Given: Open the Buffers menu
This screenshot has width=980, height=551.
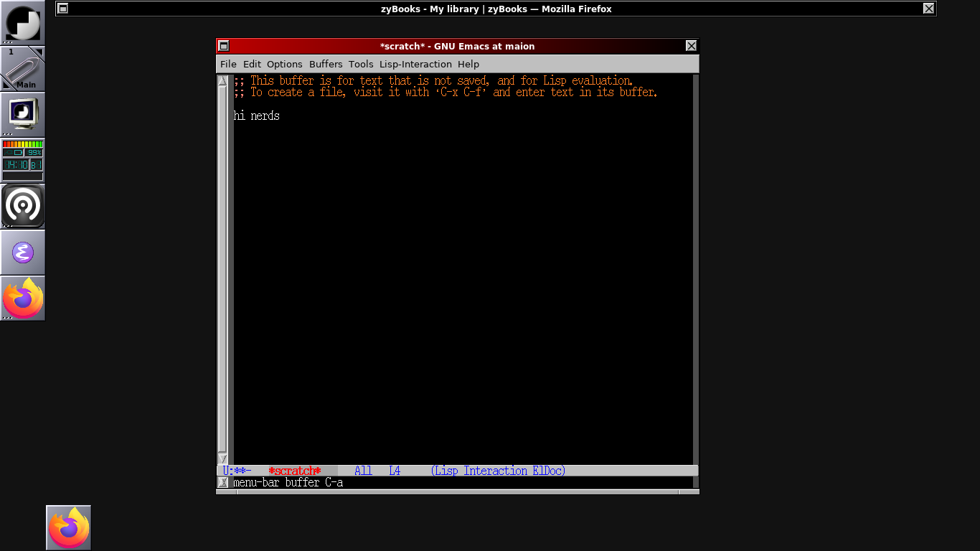Looking at the screenshot, I should tap(326, 64).
